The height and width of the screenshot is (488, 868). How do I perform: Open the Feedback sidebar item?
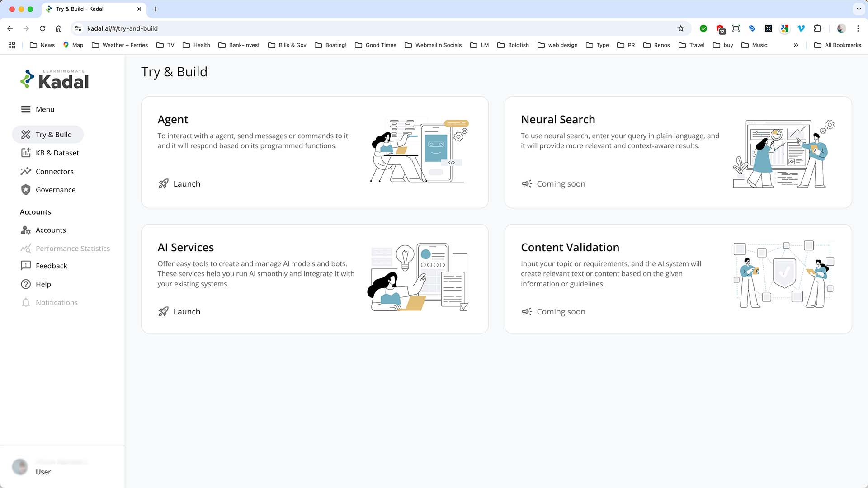coord(51,266)
